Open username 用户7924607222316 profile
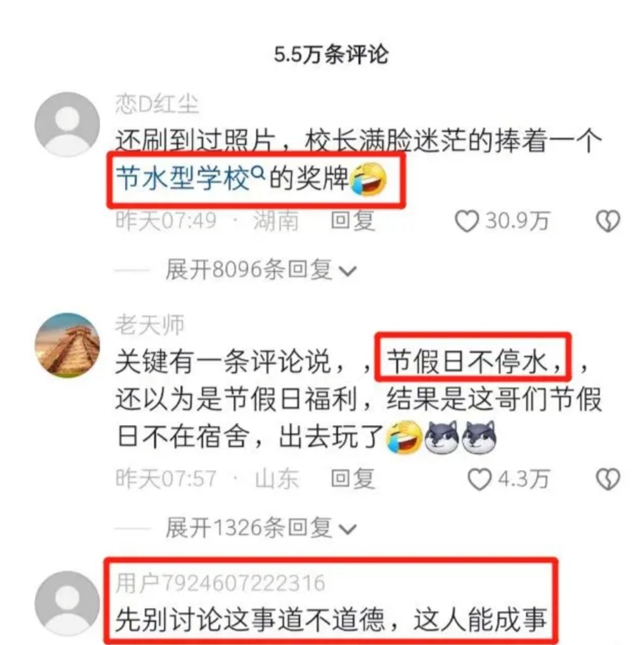Viewport: 644px width, 645px height. click(x=221, y=584)
